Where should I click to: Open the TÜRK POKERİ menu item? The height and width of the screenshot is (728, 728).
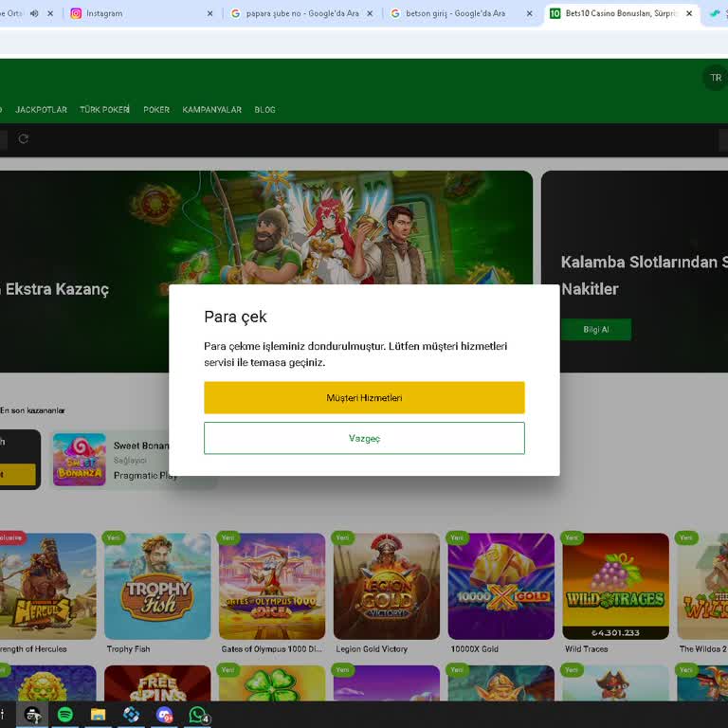pyautogui.click(x=104, y=110)
